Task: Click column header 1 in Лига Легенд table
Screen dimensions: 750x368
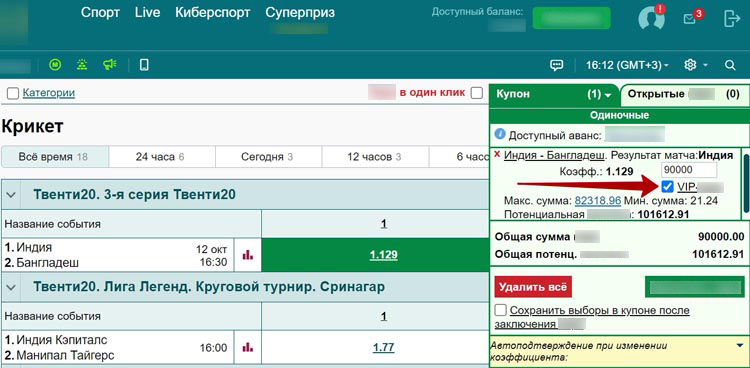Action: coord(384,316)
